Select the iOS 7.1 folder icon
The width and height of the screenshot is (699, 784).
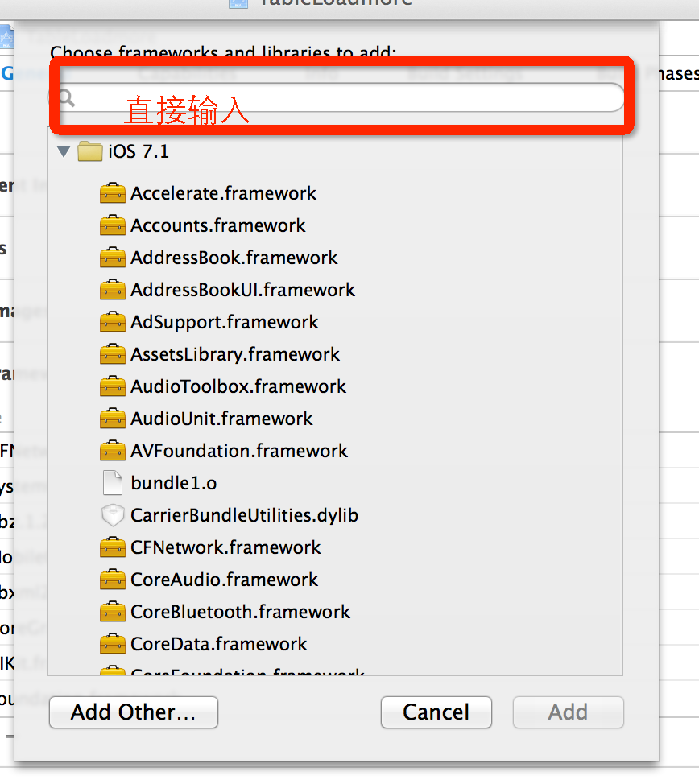90,151
